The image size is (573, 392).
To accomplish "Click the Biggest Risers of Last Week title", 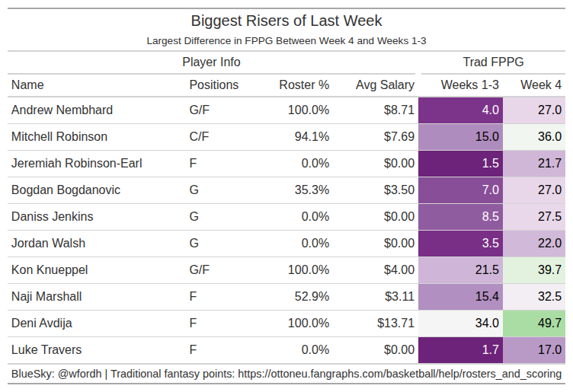I will [286, 21].
